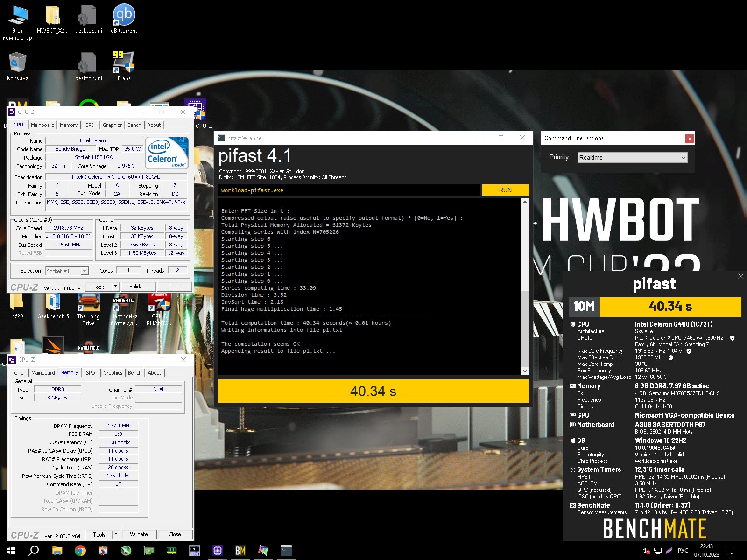747x560 pixels.
Task: Open SPD tab in upper CPU-Z window
Action: coord(90,125)
